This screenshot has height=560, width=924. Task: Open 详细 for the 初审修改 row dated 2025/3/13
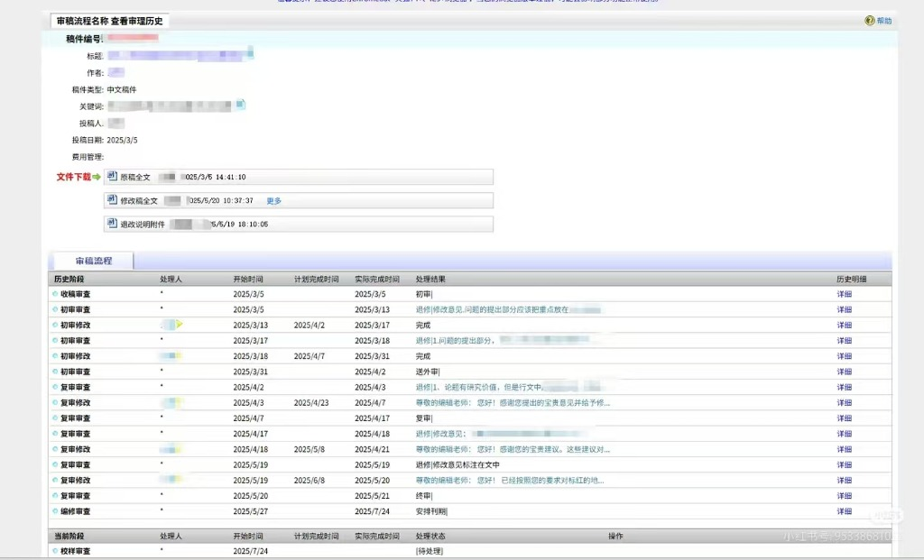844,325
